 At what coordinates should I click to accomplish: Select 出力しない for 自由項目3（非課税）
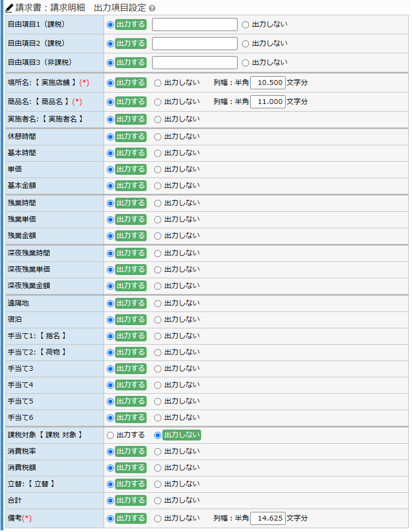246,63
